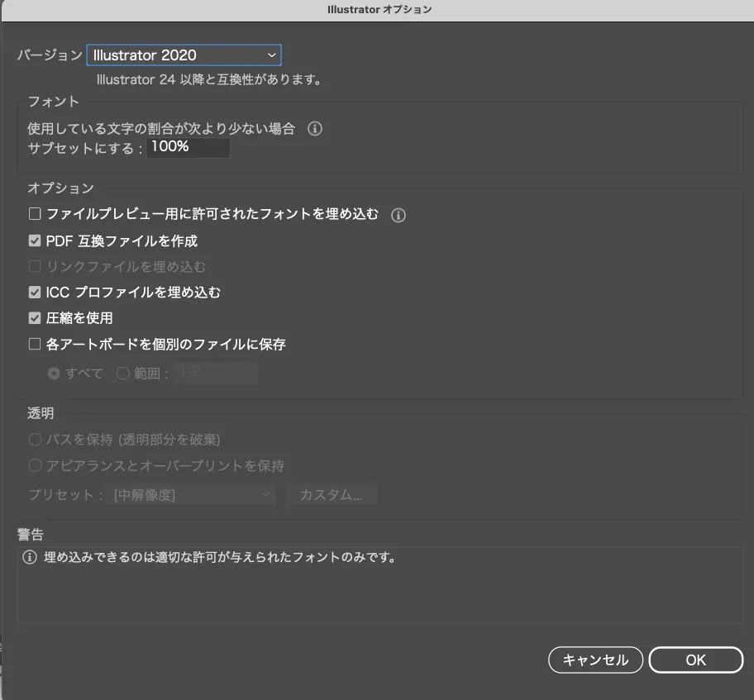Image resolution: width=754 pixels, height=700 pixels.
Task: Select the すべて radio button
Action: (54, 373)
